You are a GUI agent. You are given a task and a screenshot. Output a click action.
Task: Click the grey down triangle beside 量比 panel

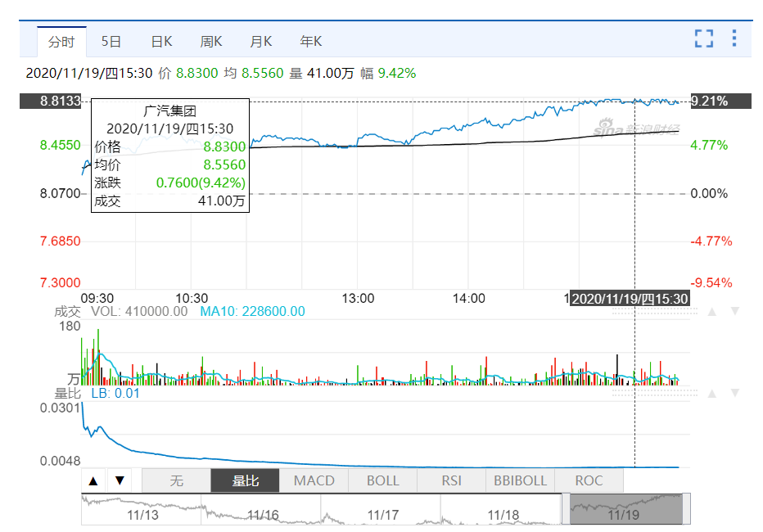click(735, 393)
